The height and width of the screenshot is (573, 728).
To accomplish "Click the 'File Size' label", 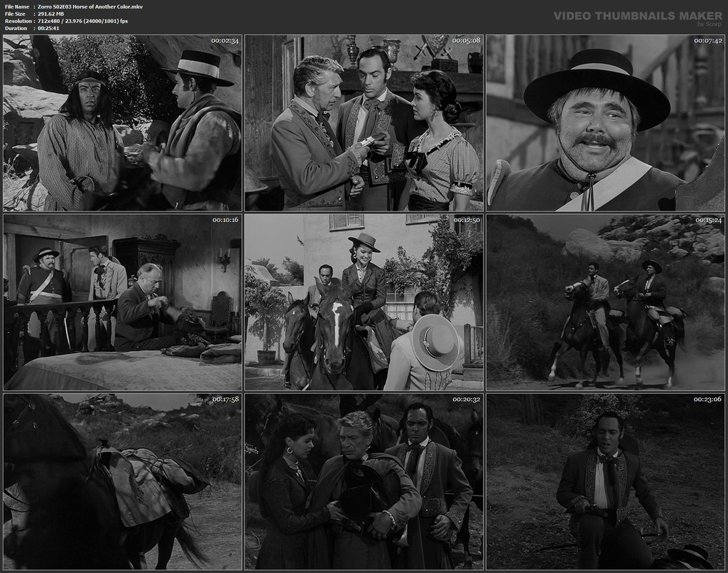I will point(15,14).
